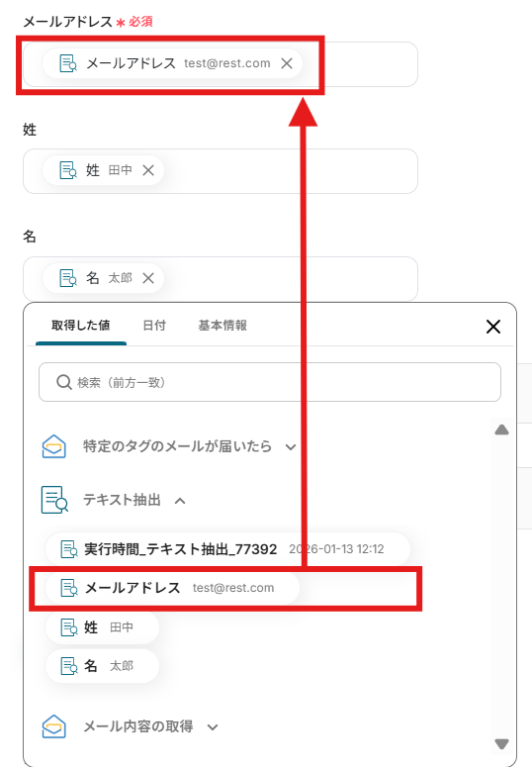Remove the 名 太郎 chip from the field
This screenshot has height=767, width=532.
pyautogui.click(x=148, y=278)
